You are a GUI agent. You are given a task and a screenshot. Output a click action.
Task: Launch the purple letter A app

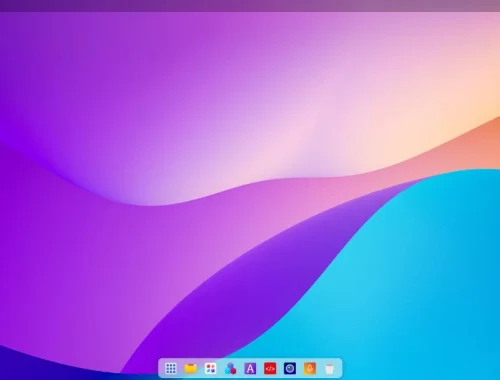250,368
